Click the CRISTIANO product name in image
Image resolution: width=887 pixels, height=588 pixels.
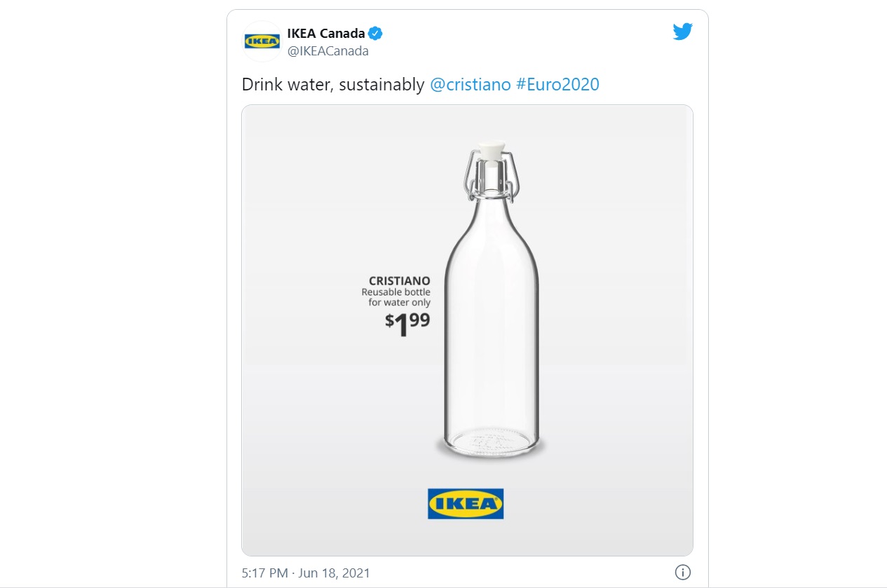point(399,281)
